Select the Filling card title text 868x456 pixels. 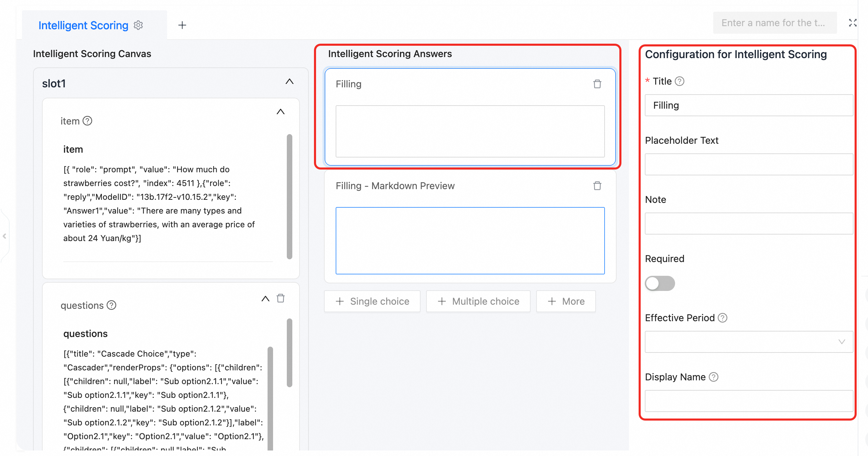[348, 84]
